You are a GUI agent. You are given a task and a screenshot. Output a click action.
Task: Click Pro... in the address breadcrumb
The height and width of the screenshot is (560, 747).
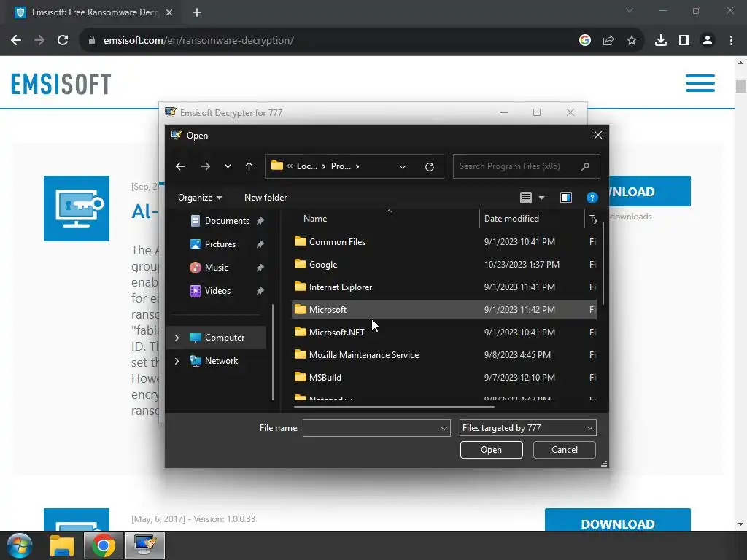pos(341,166)
